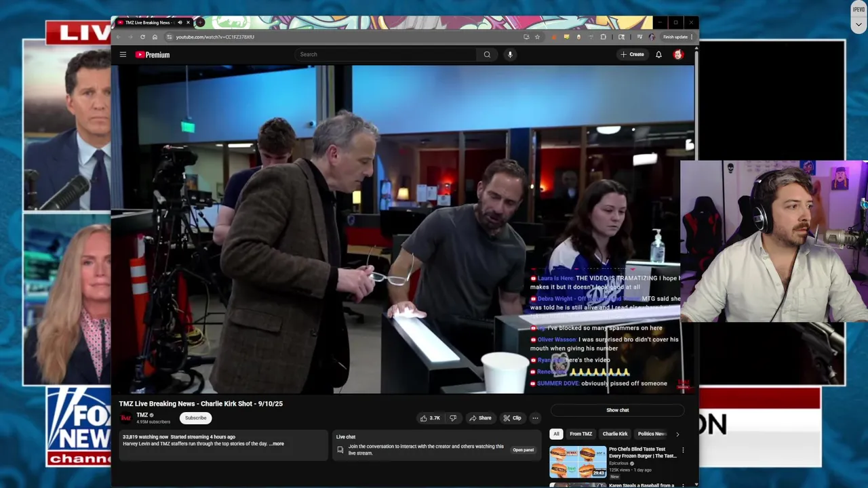Show more filter chips with right arrow
The width and height of the screenshot is (868, 488).
677,434
